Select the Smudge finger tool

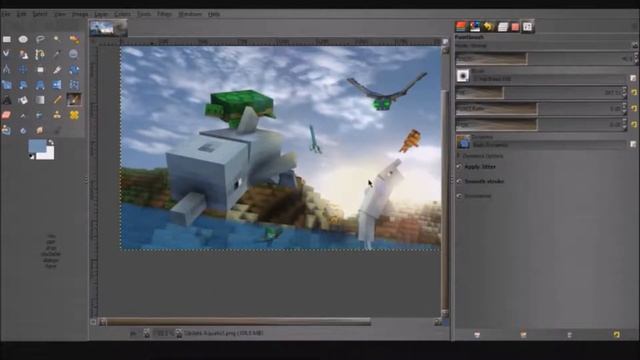click(40, 131)
